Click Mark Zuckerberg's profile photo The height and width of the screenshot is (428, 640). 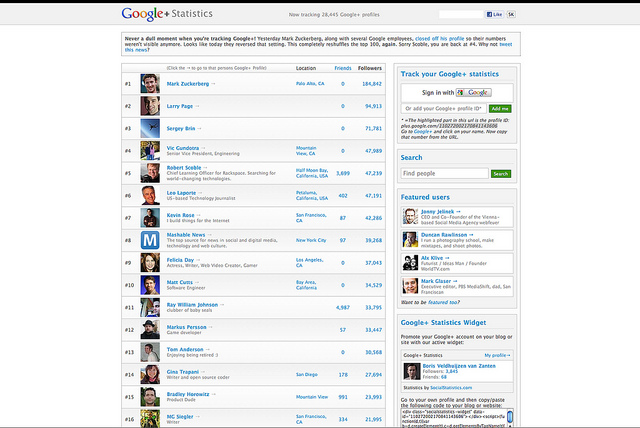click(x=149, y=84)
